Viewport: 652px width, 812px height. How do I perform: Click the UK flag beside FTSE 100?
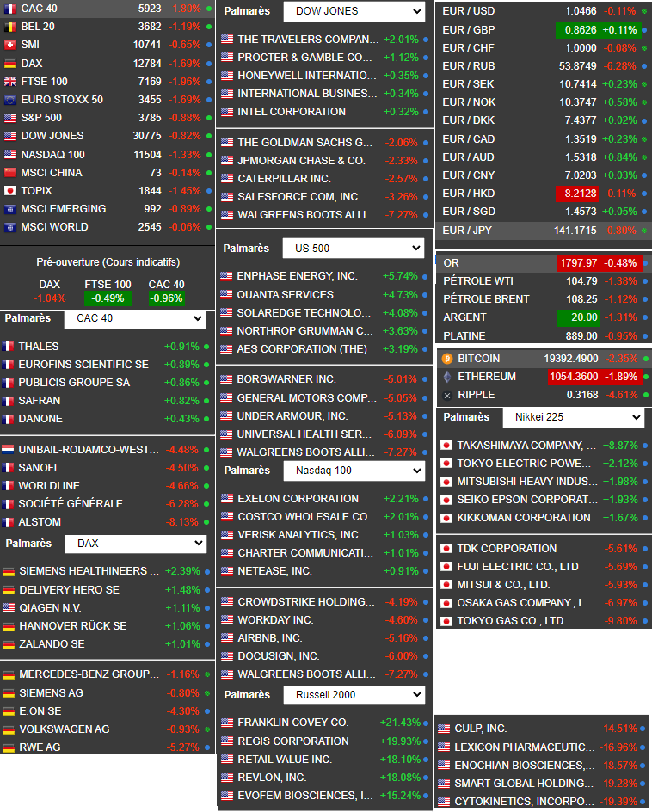pos(9,82)
